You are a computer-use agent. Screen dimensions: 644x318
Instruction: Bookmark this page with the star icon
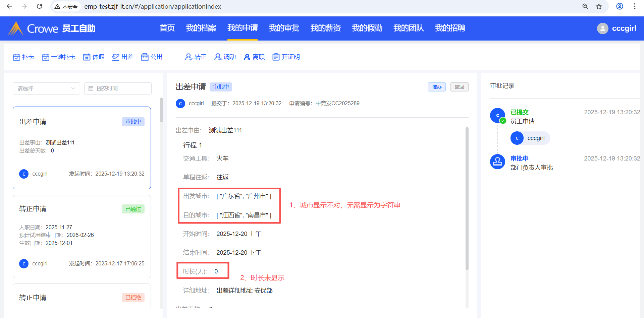(599, 6)
